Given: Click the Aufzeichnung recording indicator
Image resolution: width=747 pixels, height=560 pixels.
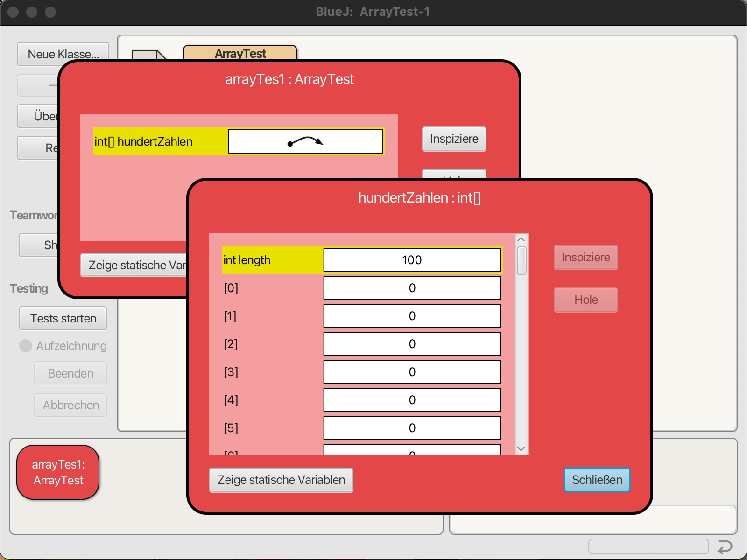Looking at the screenshot, I should click(26, 346).
